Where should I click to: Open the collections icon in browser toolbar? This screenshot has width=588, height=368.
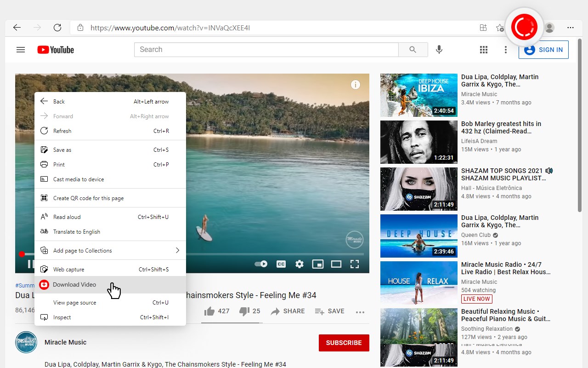[x=483, y=28]
